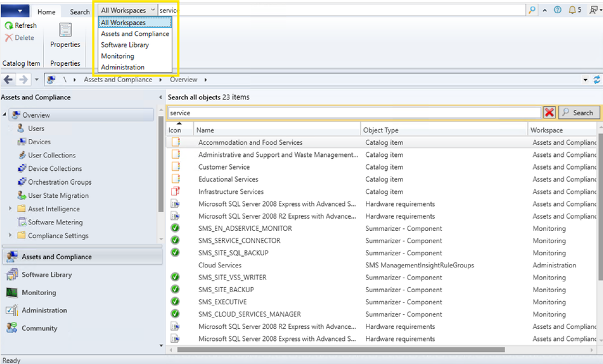Open address bar dropdown arrow
This screenshot has height=364, width=603.
click(585, 80)
